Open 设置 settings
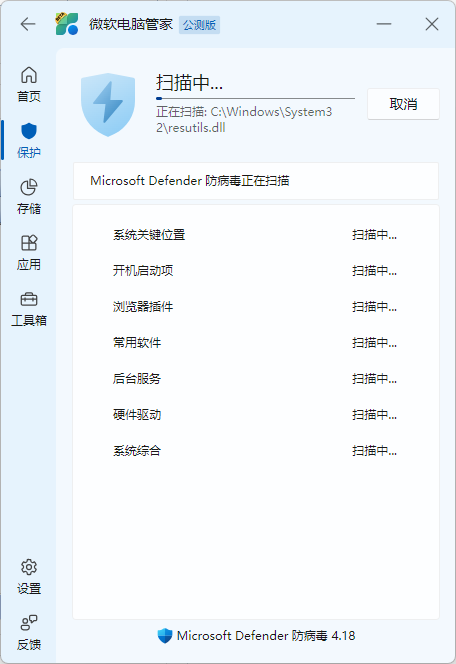This screenshot has height=664, width=456. click(29, 577)
